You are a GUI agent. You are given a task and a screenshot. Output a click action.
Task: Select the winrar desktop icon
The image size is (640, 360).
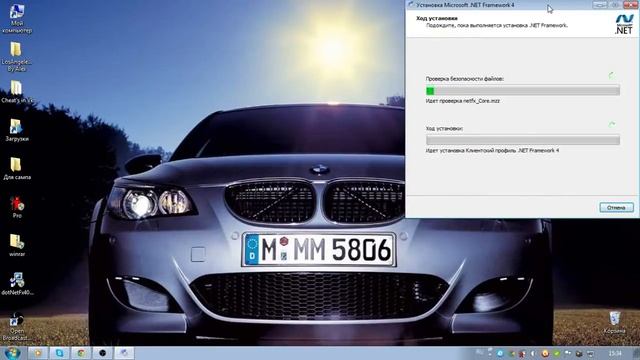tap(17, 245)
